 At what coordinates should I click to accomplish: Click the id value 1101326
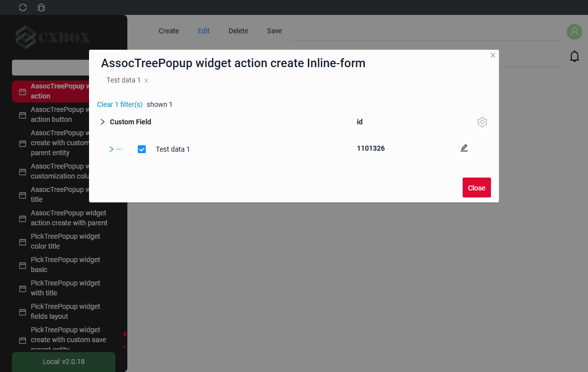(371, 149)
